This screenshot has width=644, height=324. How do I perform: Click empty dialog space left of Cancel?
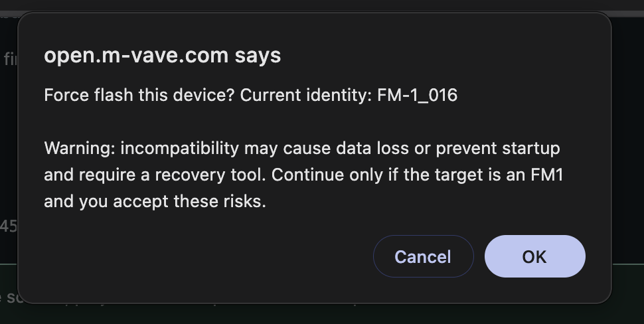pos(205,256)
